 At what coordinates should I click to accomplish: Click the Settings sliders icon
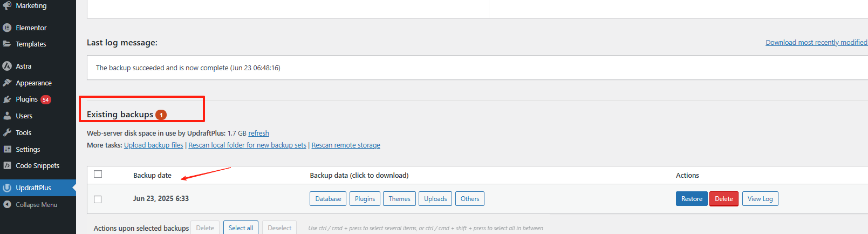pos(7,149)
